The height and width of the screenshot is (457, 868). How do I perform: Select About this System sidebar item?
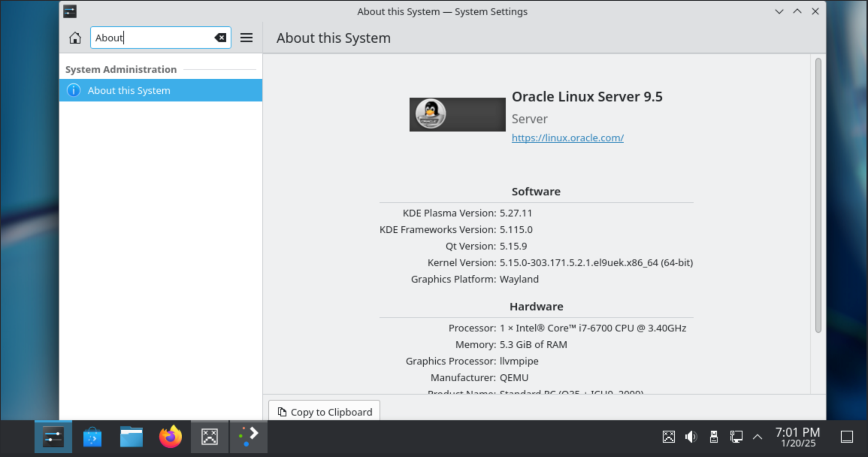click(160, 90)
